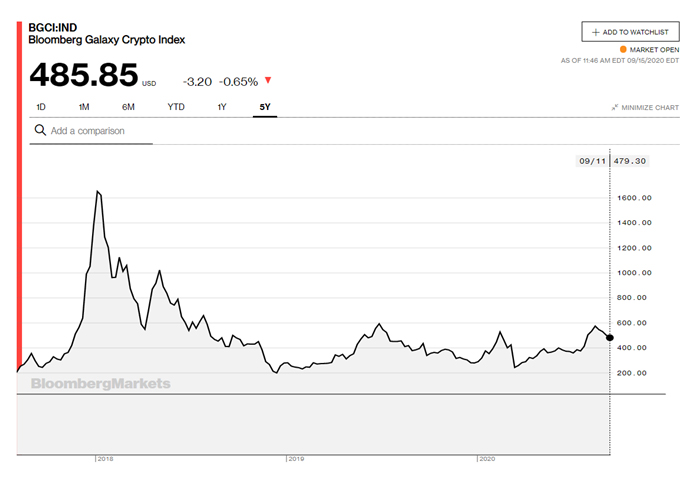Switch chart to 6M range
The height and width of the screenshot is (481, 695).
128,107
